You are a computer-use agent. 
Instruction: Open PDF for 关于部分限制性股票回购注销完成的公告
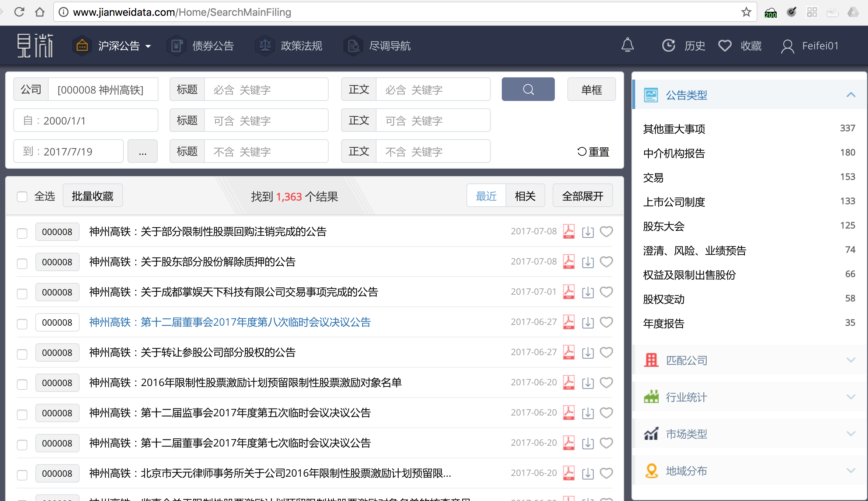[x=568, y=231]
